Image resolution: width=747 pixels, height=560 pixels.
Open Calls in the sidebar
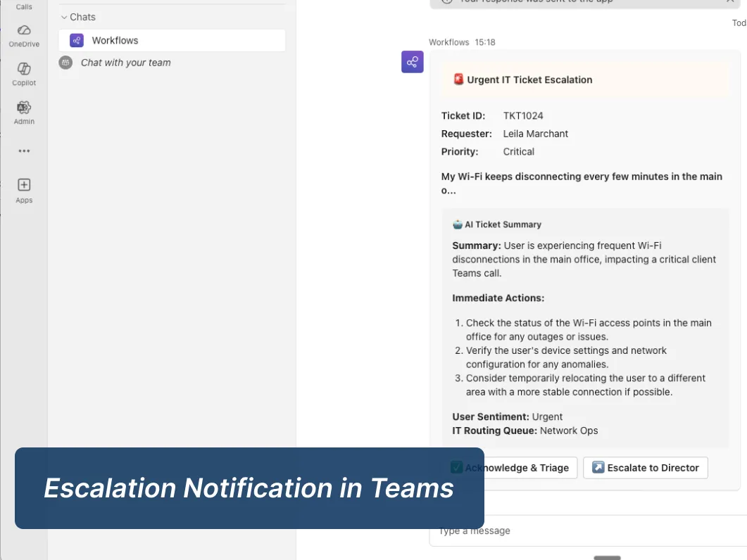(x=24, y=6)
